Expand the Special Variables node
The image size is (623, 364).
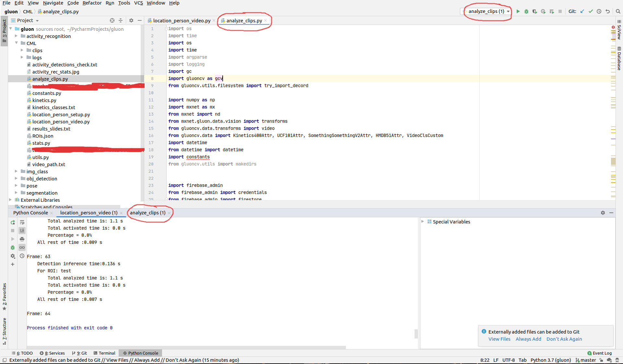423,222
